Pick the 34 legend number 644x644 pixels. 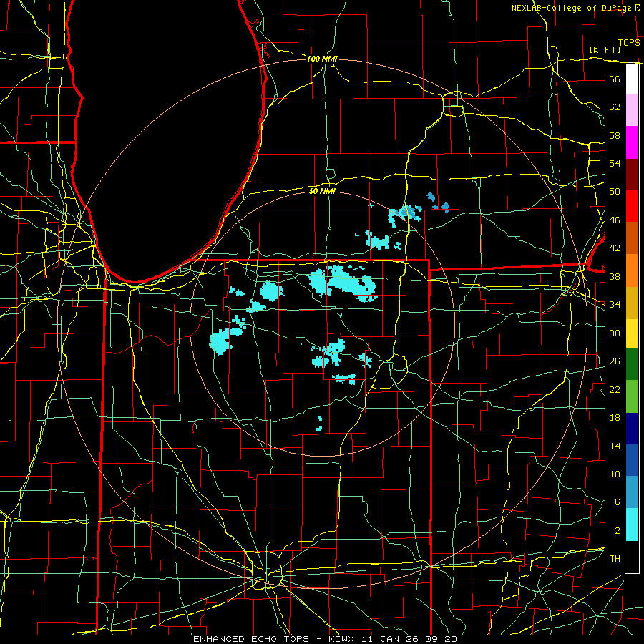(615, 305)
